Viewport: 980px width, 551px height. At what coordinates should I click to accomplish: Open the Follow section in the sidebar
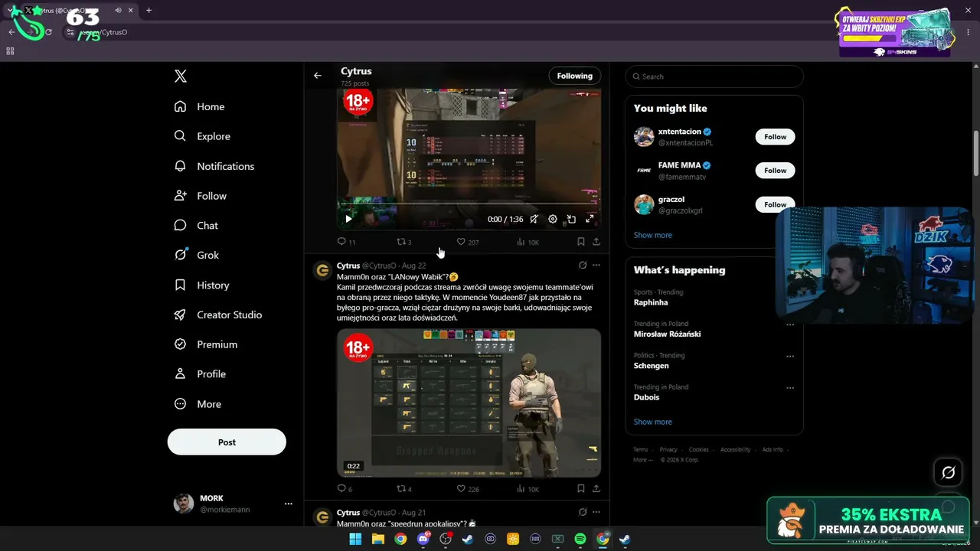click(x=201, y=196)
